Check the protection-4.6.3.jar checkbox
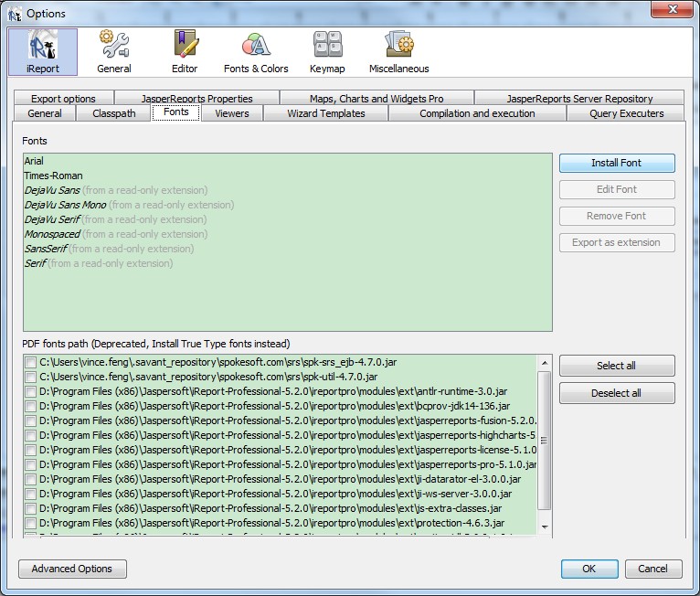 point(30,523)
